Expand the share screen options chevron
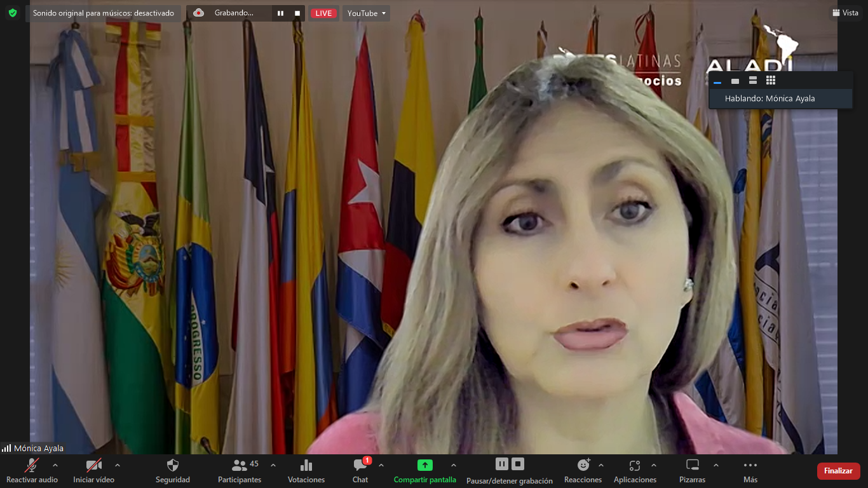 pyautogui.click(x=454, y=465)
